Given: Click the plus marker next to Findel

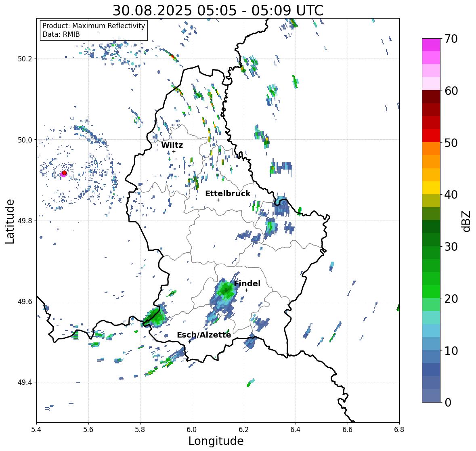Looking at the screenshot, I should point(247,290).
